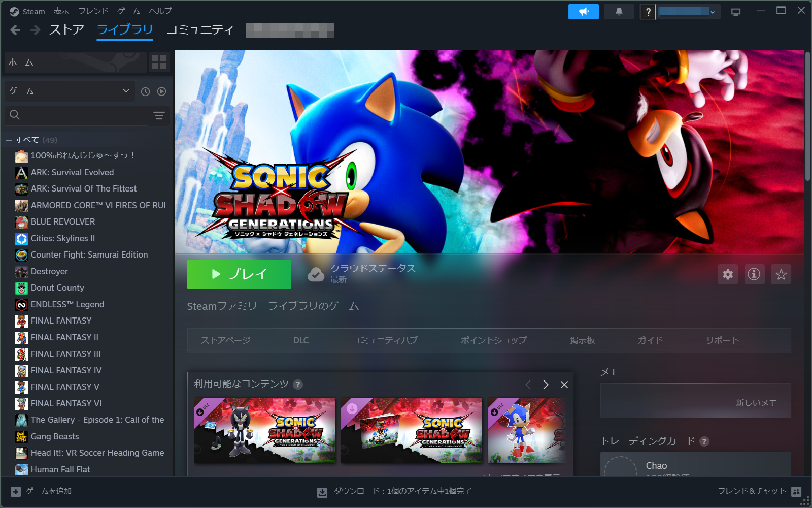Screen dimensions: 812x508
Task: Toggle the ready-to-play filter icon
Action: tap(161, 91)
